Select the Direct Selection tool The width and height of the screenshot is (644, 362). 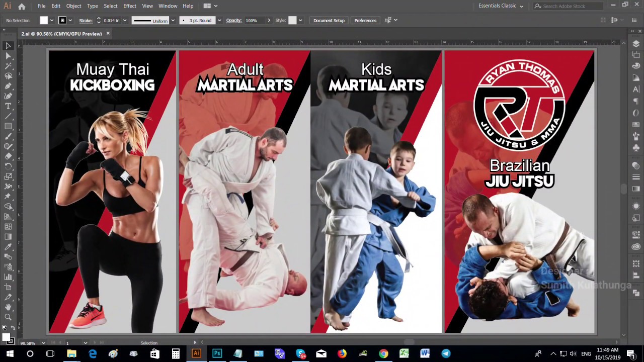(8, 56)
